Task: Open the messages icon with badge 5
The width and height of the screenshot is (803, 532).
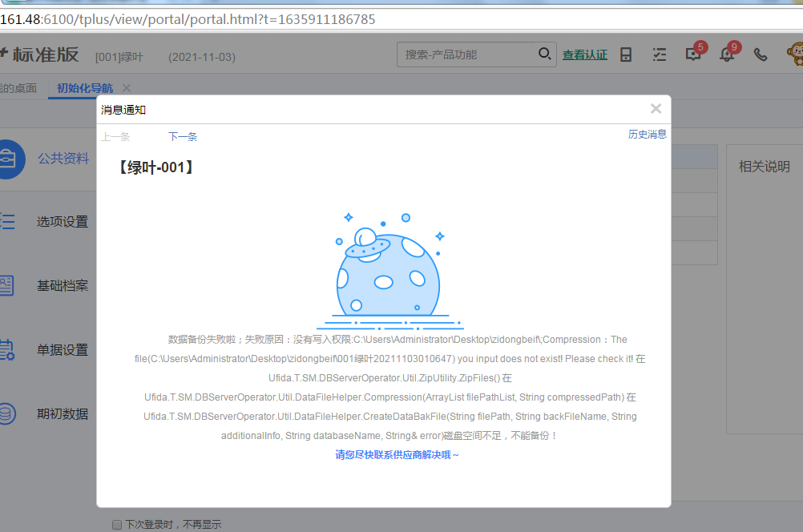Action: pos(693,54)
